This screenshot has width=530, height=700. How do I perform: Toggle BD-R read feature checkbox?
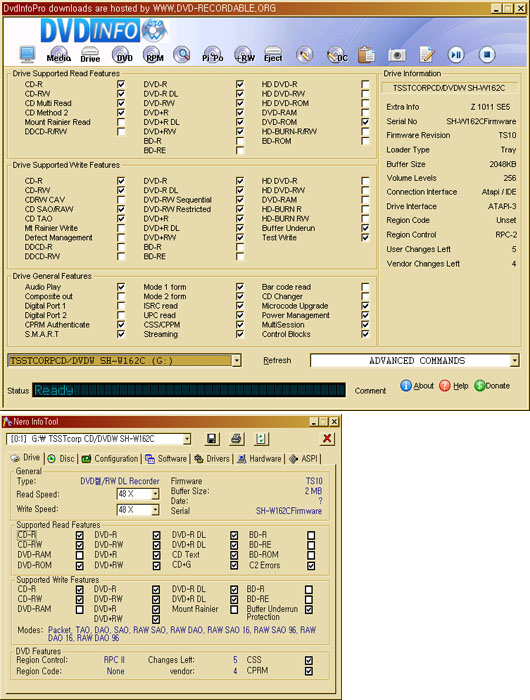coord(240,141)
